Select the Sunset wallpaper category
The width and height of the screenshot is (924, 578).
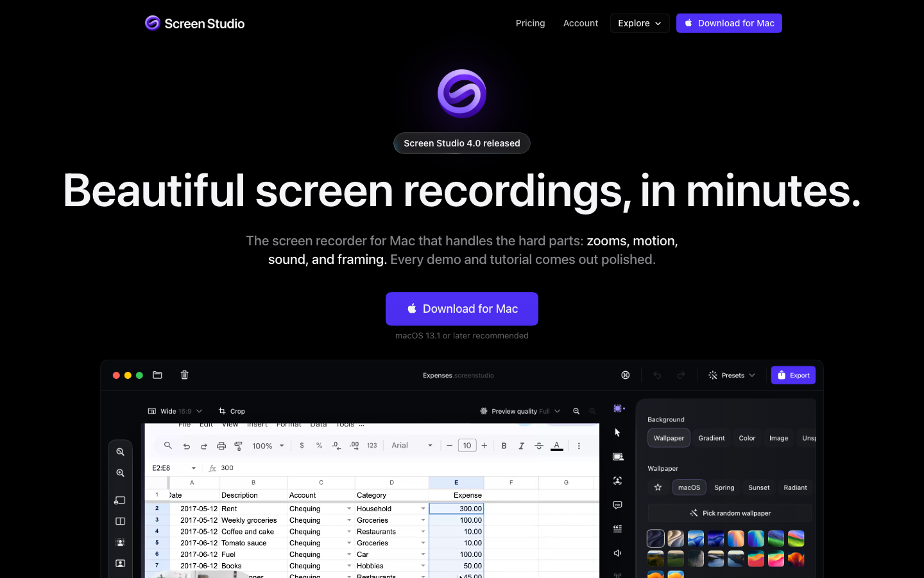[759, 487]
